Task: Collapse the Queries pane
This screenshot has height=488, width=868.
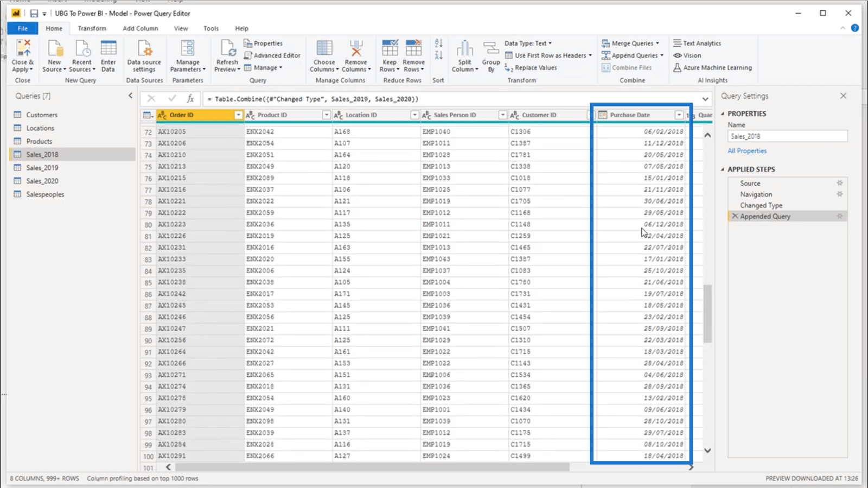Action: (x=130, y=96)
